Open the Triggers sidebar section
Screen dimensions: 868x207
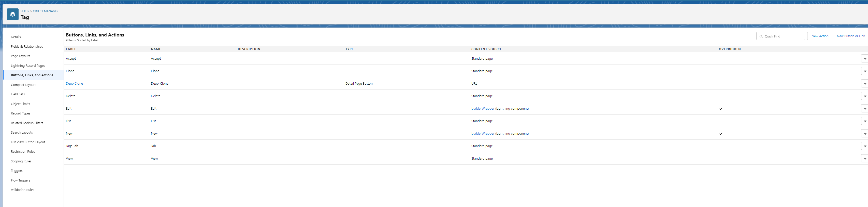tap(17, 171)
